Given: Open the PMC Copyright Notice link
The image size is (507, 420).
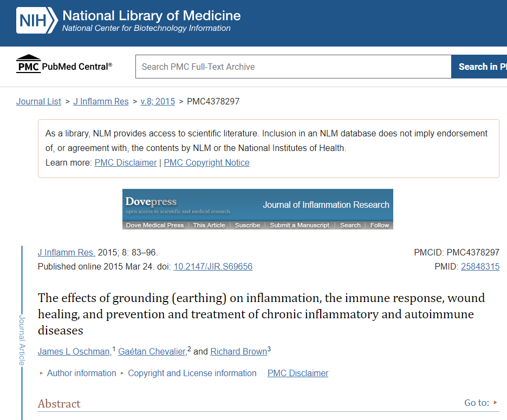Looking at the screenshot, I should 206,162.
